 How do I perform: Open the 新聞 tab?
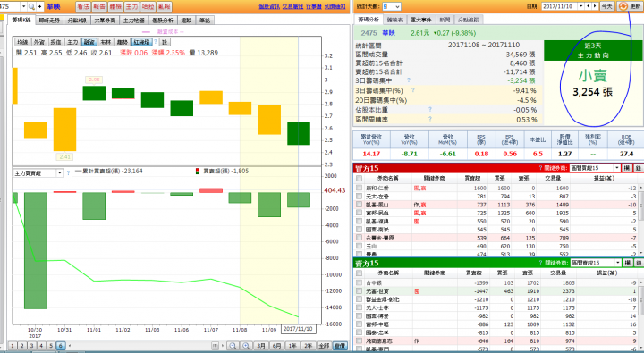(x=445, y=20)
